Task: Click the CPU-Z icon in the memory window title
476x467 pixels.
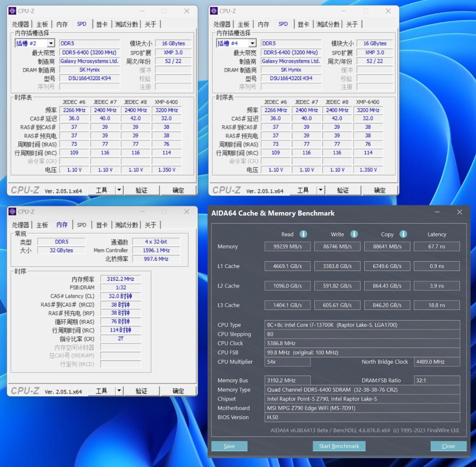Action: (x=13, y=212)
